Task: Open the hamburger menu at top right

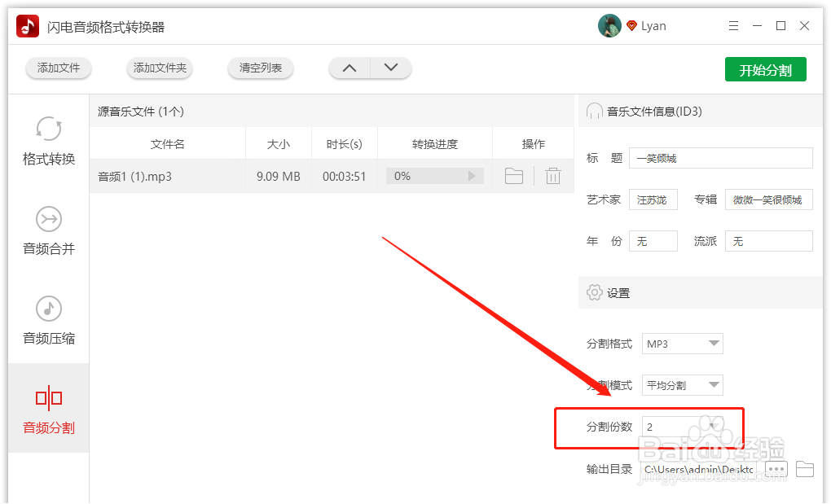Action: (732, 25)
